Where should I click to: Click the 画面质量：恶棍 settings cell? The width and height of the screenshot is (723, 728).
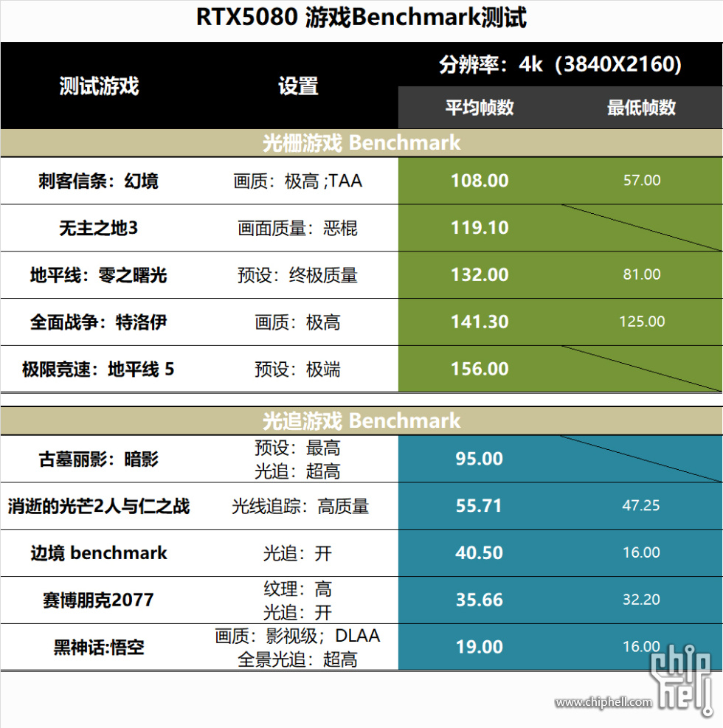tap(297, 228)
